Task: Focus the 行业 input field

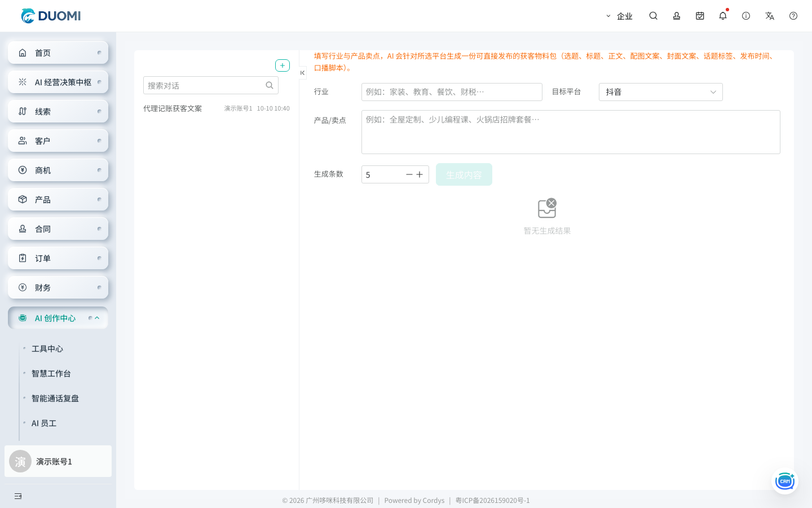Action: coord(452,92)
